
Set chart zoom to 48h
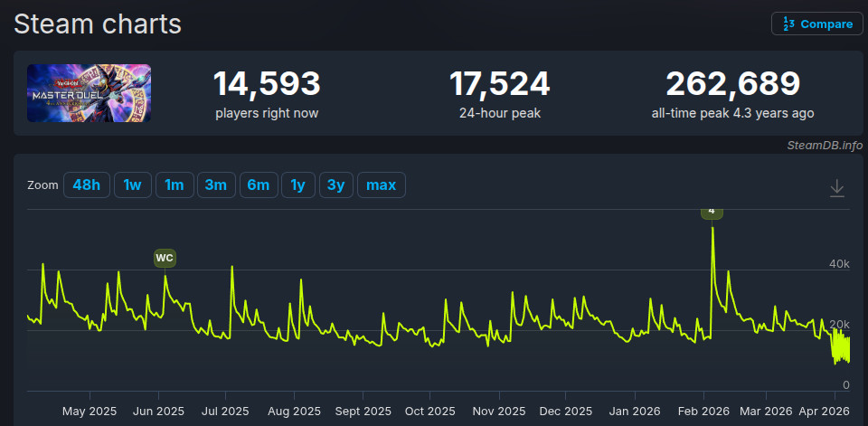87,185
